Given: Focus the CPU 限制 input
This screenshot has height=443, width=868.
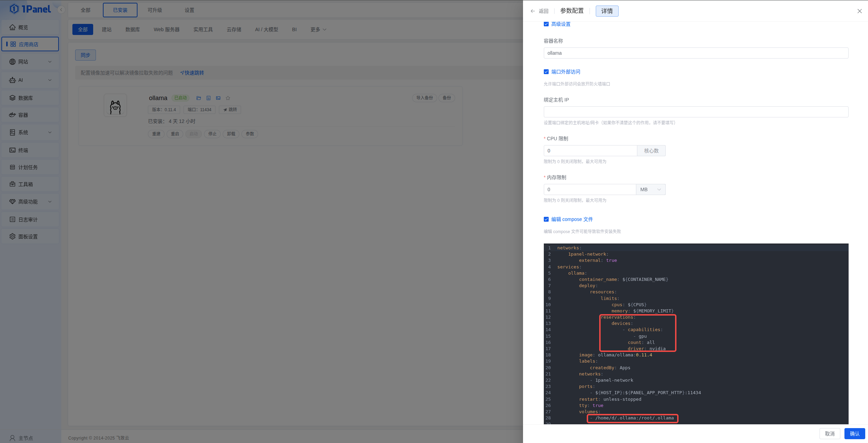Looking at the screenshot, I should click(590, 151).
